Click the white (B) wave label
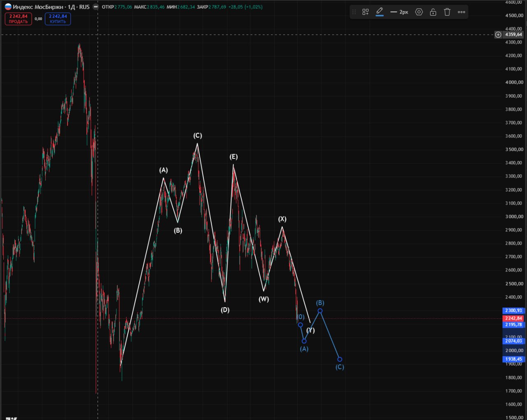The width and height of the screenshot is (527, 420). tap(178, 231)
